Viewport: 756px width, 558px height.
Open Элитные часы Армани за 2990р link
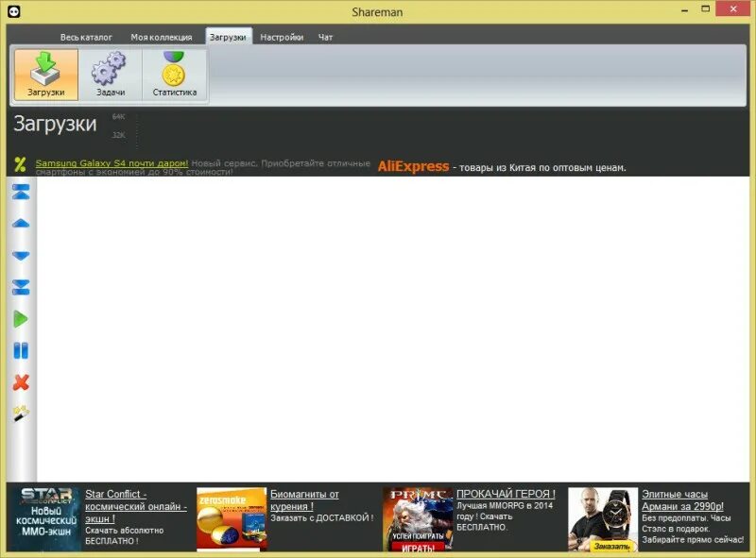[682, 500]
